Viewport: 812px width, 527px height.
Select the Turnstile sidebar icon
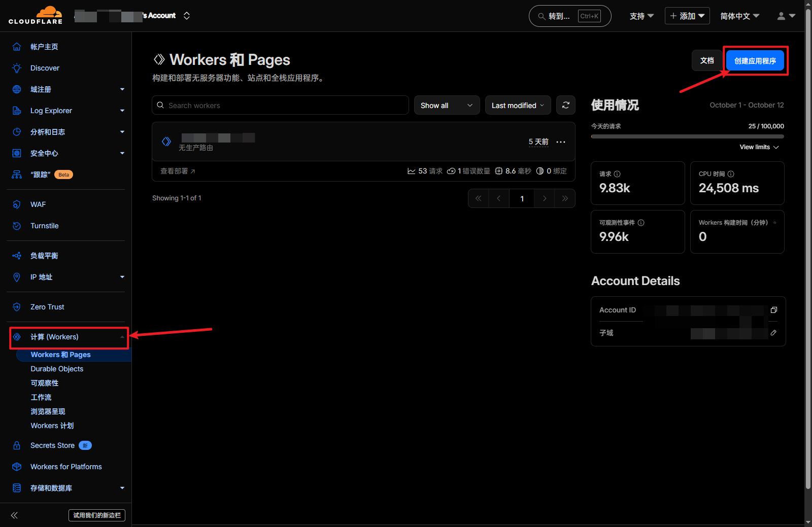pyautogui.click(x=17, y=226)
